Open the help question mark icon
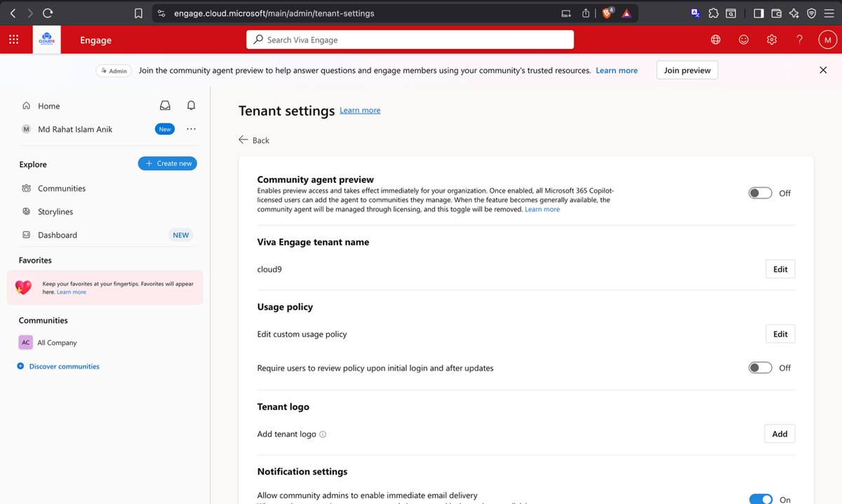This screenshot has width=842, height=504. (800, 40)
